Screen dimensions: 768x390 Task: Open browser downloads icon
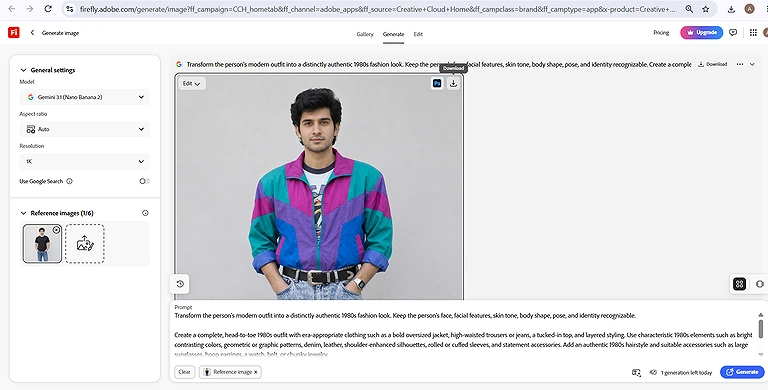731,9
